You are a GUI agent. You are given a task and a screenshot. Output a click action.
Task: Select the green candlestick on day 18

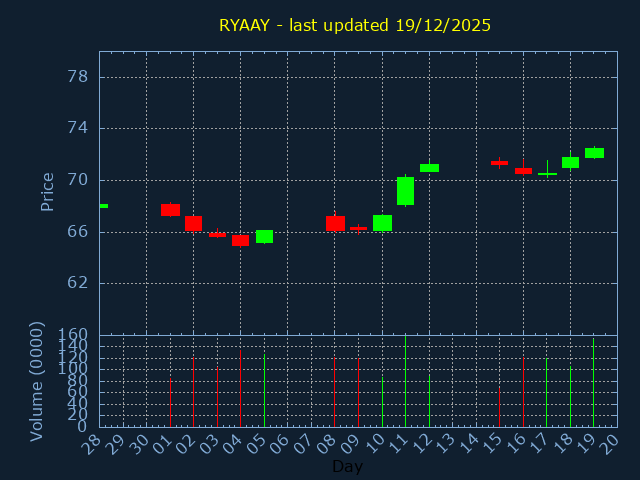pyautogui.click(x=570, y=162)
